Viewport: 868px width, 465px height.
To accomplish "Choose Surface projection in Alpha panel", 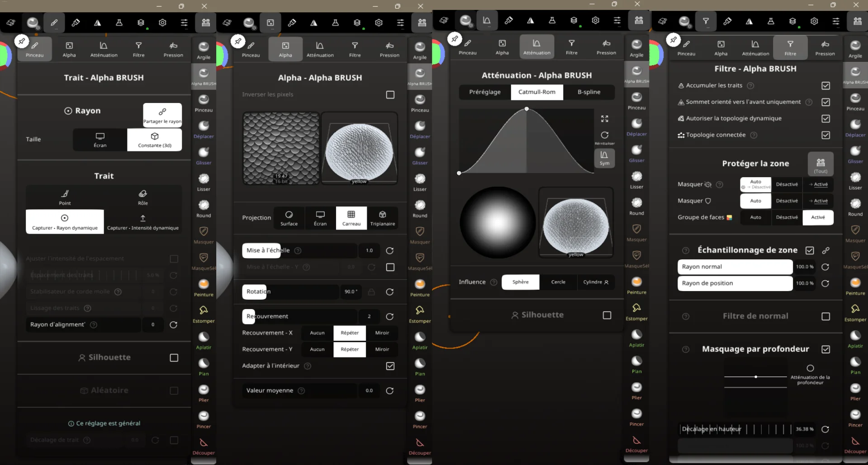I will click(x=289, y=218).
